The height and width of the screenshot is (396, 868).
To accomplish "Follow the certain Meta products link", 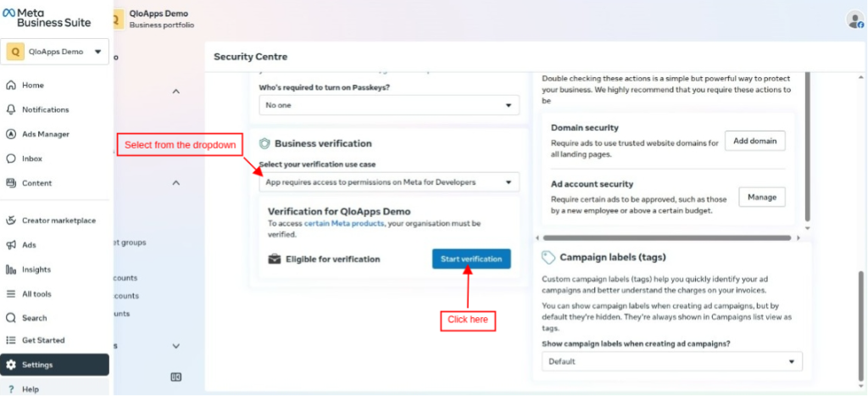I will [344, 224].
